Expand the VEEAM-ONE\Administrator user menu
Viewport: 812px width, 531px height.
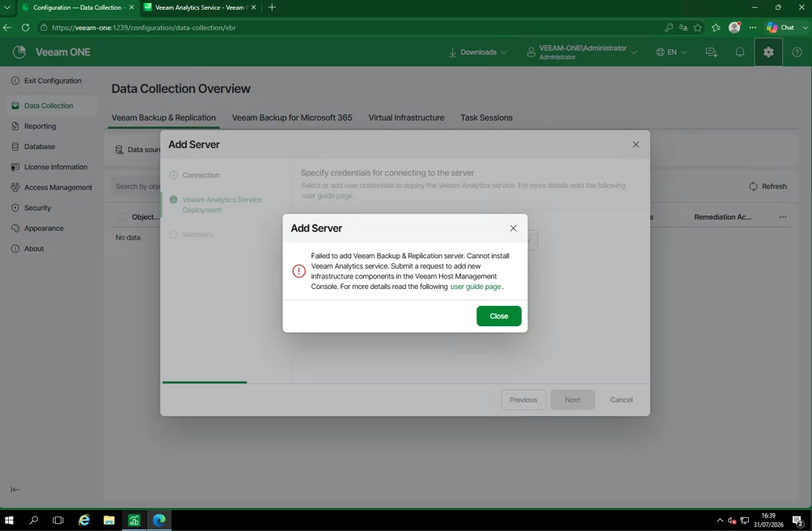(582, 53)
